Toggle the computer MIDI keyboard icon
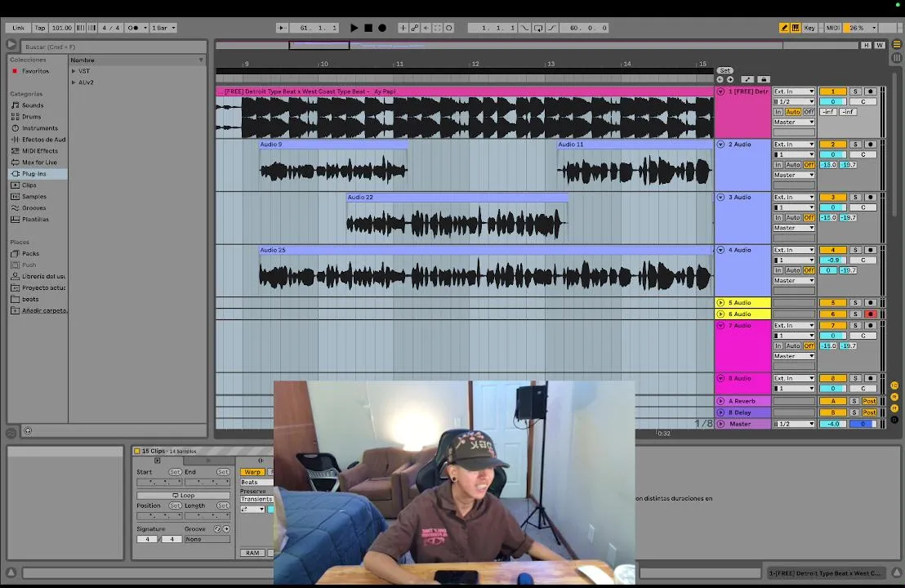Image resolution: width=905 pixels, height=588 pixels. tap(796, 28)
